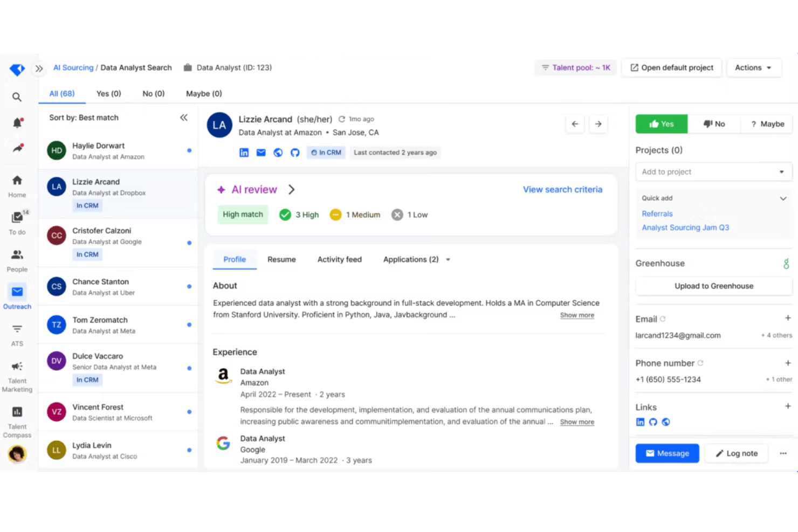
Task: Open globe icon in Links section
Action: (x=666, y=422)
